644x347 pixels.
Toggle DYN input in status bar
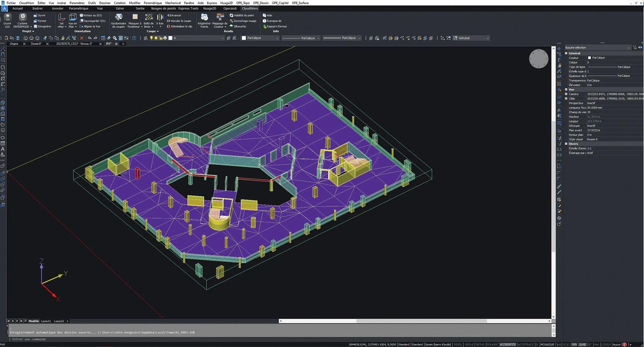(x=574, y=344)
